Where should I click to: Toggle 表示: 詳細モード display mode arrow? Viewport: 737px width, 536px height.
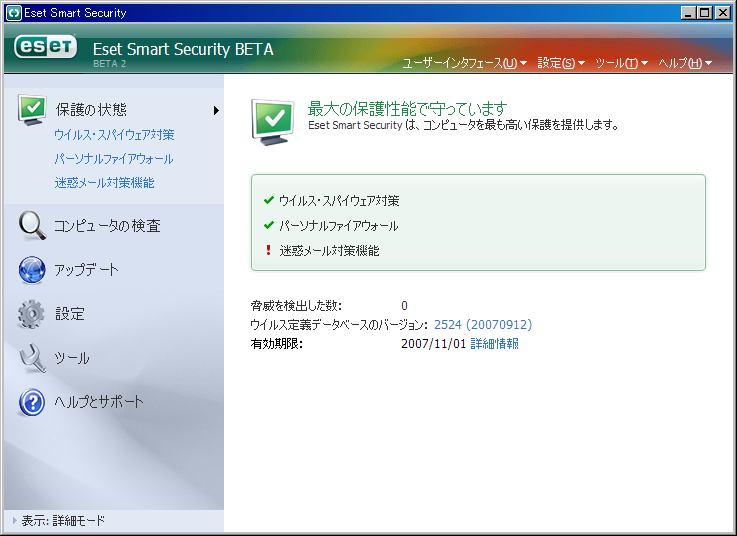15,520
